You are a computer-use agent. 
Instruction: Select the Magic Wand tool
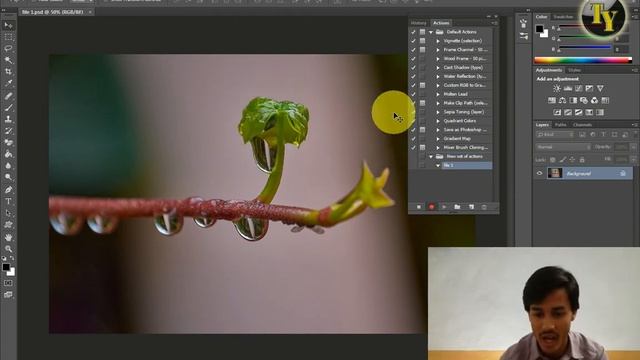pyautogui.click(x=8, y=60)
